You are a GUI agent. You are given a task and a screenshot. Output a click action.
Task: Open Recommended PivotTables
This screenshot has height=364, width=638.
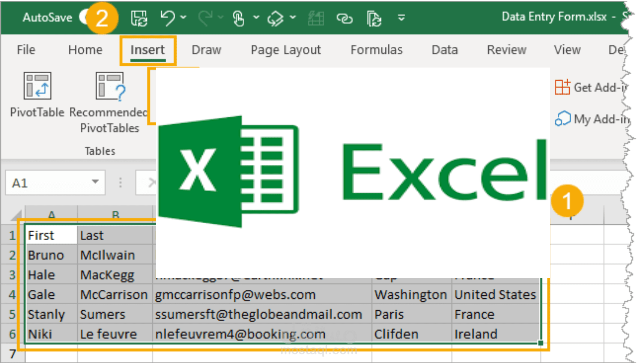click(110, 102)
